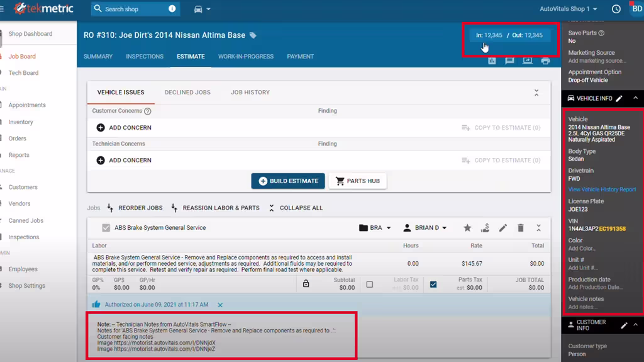The width and height of the screenshot is (644, 362).
Task: Click Customer Concerns help icon
Action: (x=148, y=111)
